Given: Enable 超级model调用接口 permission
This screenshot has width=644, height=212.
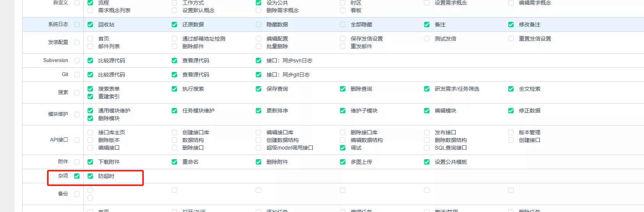Looking at the screenshot, I should tap(259, 148).
